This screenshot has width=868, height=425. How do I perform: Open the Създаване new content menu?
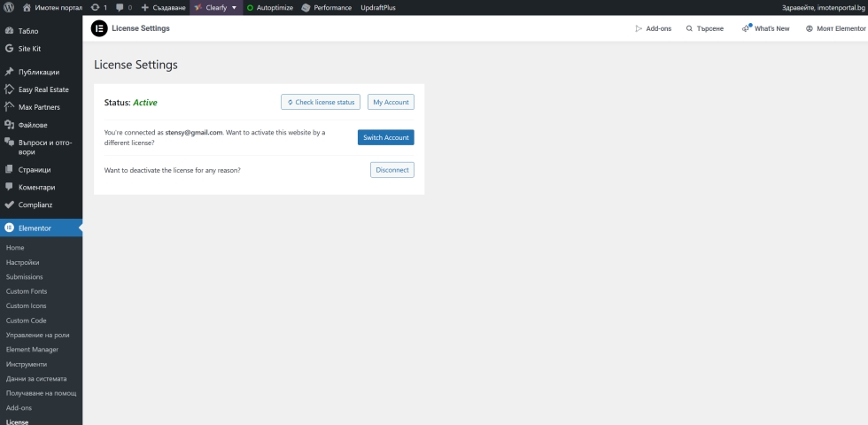[163, 7]
